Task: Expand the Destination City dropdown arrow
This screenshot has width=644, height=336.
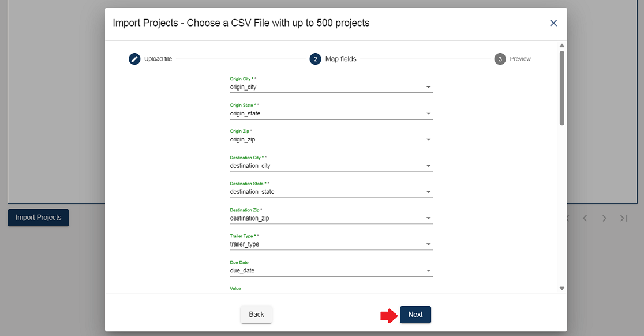Action: (428, 166)
